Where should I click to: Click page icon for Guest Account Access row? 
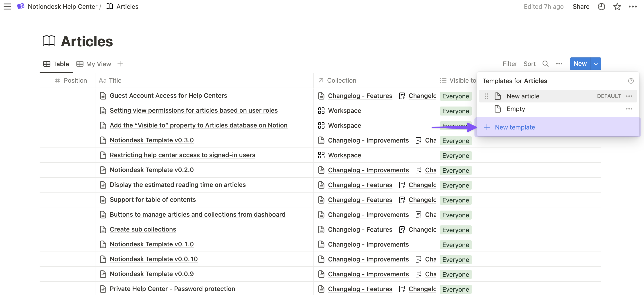[x=103, y=95]
